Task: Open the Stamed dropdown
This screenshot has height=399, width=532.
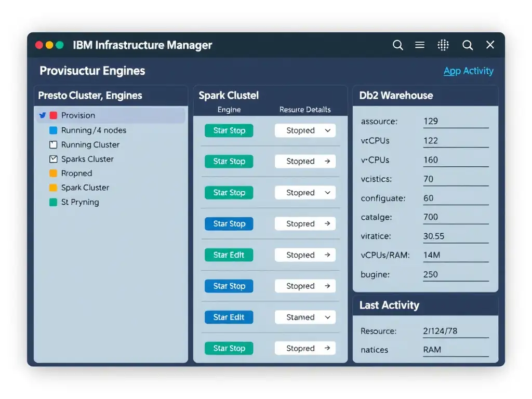Action: tap(305, 317)
